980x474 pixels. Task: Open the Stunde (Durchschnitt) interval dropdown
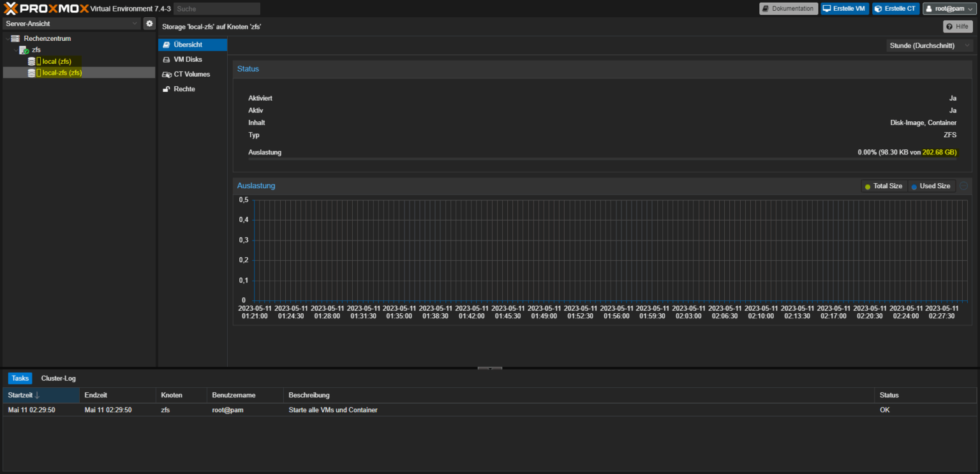pyautogui.click(x=929, y=45)
